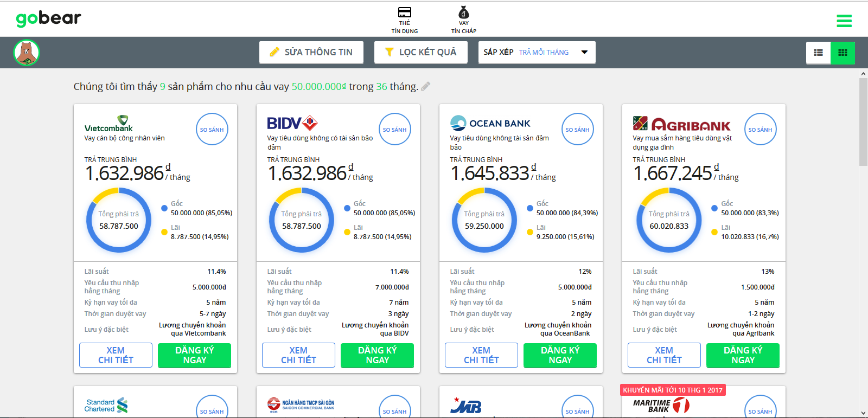Switch to grid view layout
The image size is (868, 418).
[843, 53]
